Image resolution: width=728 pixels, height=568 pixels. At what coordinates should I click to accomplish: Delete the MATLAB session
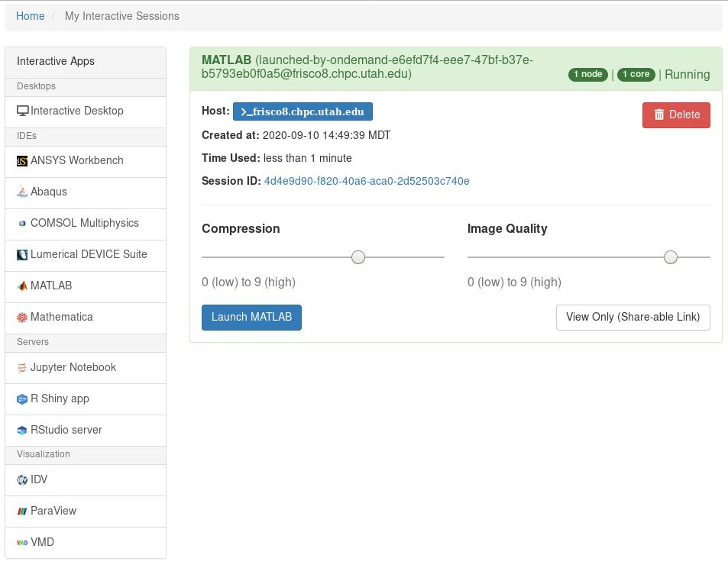(x=676, y=115)
